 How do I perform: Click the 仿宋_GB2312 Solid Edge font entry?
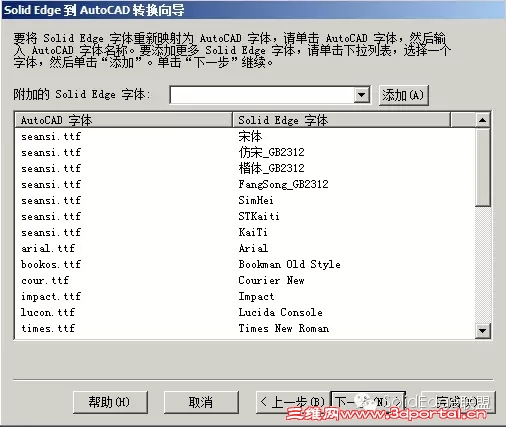coord(271,152)
